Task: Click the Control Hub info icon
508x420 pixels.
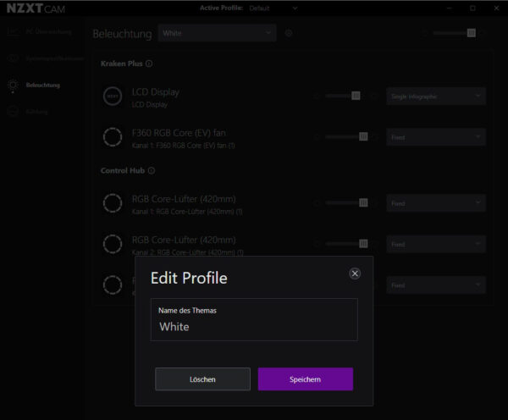Action: click(152, 170)
